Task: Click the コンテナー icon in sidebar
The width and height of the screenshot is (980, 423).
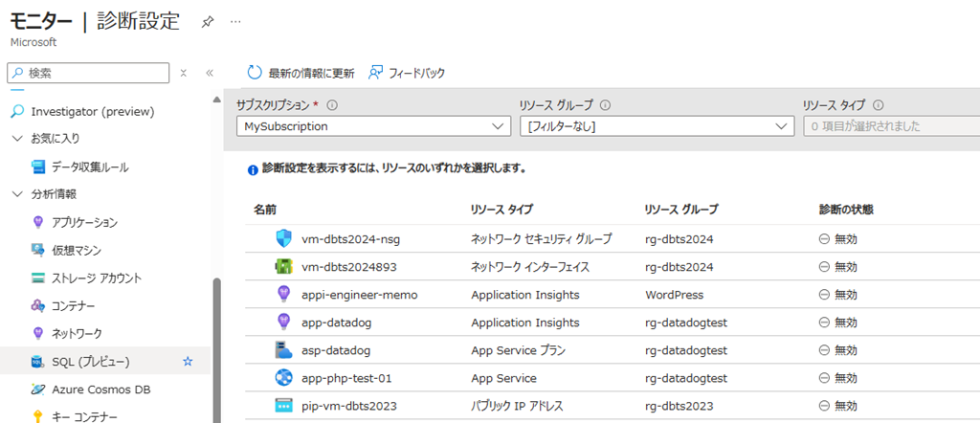Action: 38,305
